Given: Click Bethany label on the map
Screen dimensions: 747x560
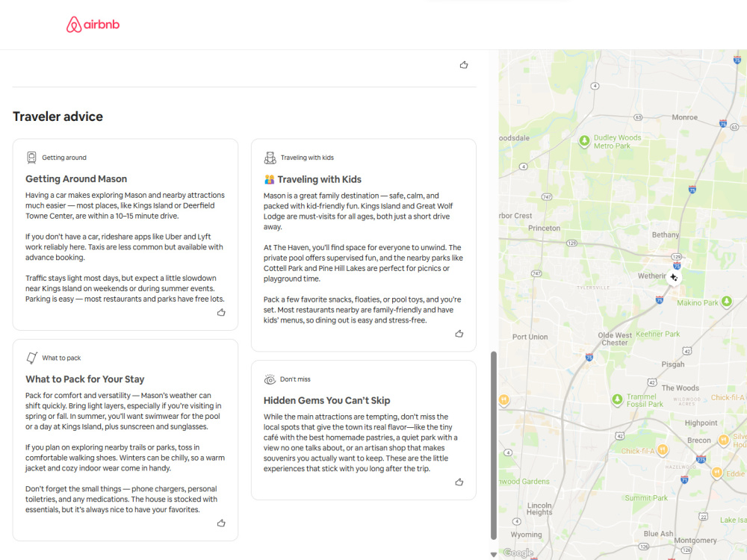Looking at the screenshot, I should pyautogui.click(x=666, y=235).
